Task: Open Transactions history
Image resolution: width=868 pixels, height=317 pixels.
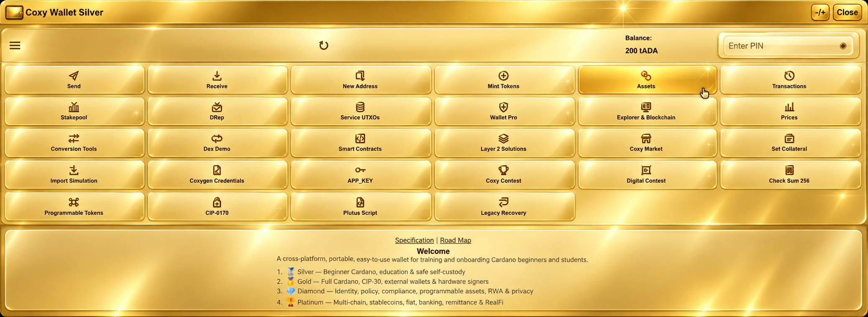Action: click(x=790, y=80)
